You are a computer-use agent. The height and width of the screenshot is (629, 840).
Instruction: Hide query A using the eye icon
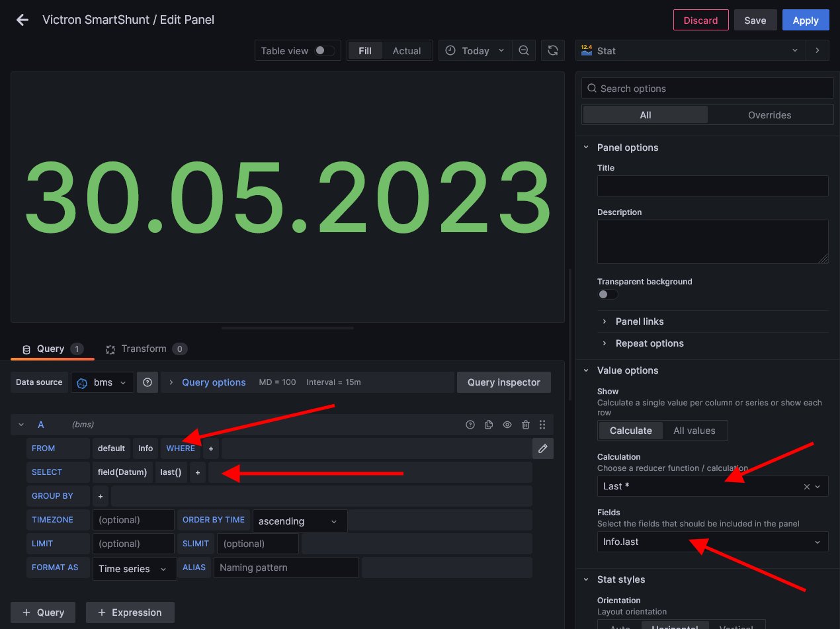point(507,425)
